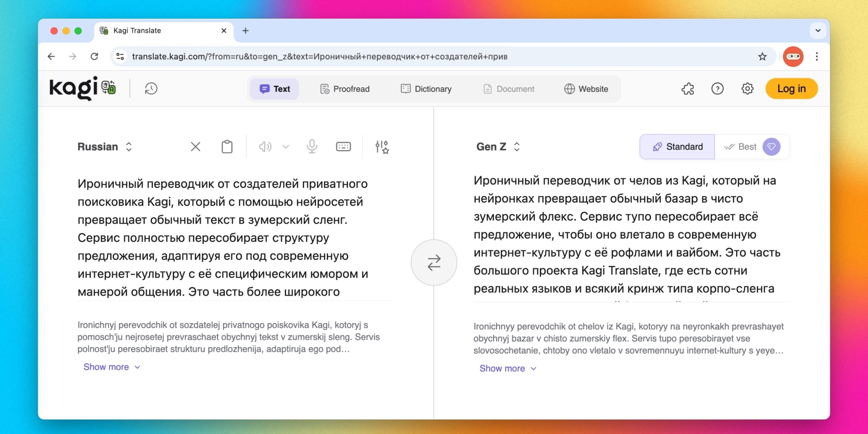Open help question mark icon

point(717,89)
